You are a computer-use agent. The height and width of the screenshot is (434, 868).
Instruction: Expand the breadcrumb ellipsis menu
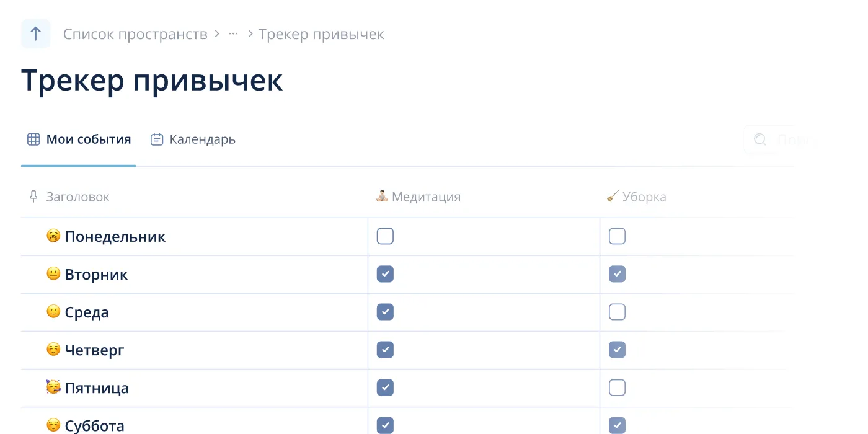pyautogui.click(x=233, y=34)
